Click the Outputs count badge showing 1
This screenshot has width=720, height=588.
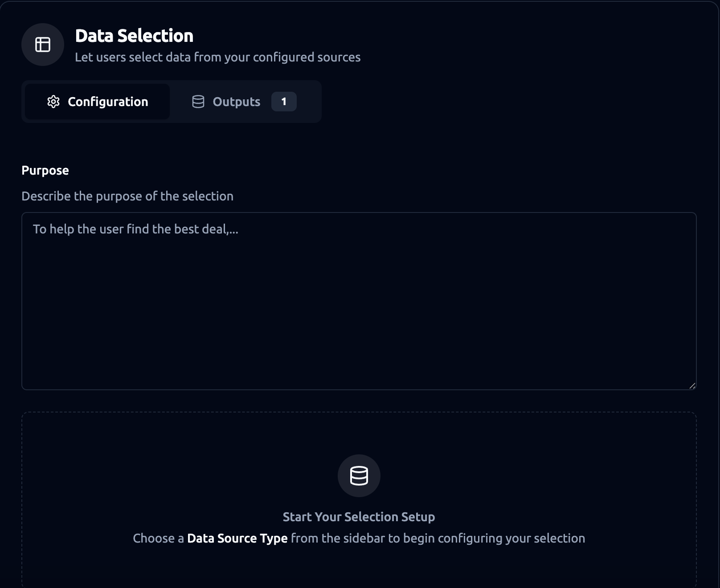[x=284, y=102]
